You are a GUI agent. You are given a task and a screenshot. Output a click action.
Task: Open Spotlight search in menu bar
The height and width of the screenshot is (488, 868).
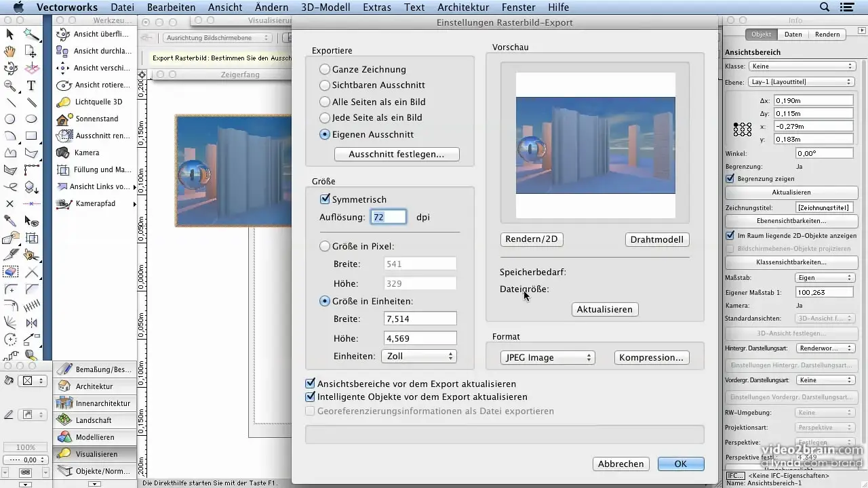[x=825, y=7]
